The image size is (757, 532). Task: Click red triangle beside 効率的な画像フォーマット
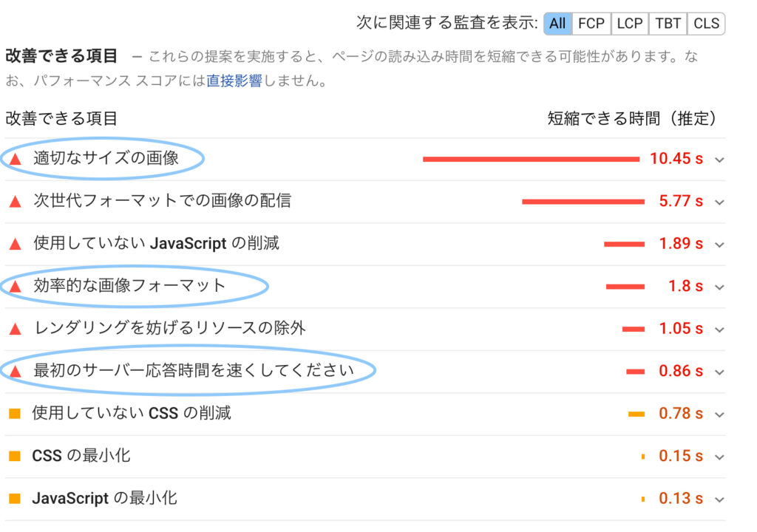tap(16, 286)
